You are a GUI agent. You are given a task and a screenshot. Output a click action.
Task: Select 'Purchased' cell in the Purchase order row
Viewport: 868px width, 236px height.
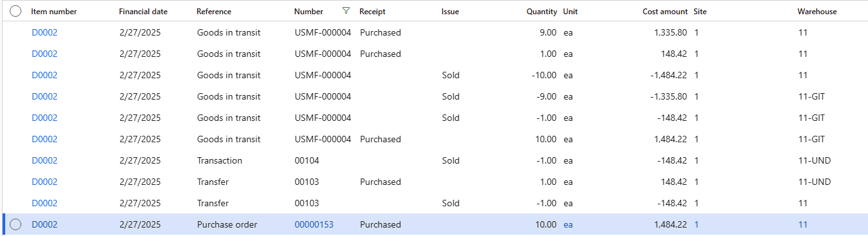[x=381, y=224]
